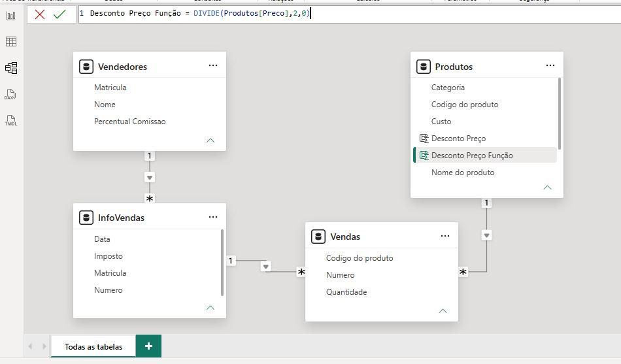The height and width of the screenshot is (364, 621).
Task: Click Produtos table field list scrollbar
Action: tap(559, 114)
